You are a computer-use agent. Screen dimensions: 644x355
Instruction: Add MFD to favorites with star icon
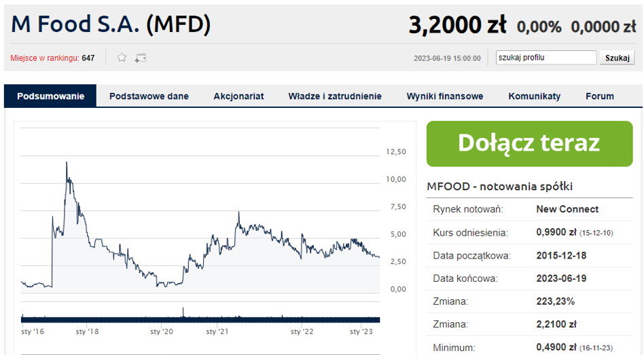tap(122, 58)
